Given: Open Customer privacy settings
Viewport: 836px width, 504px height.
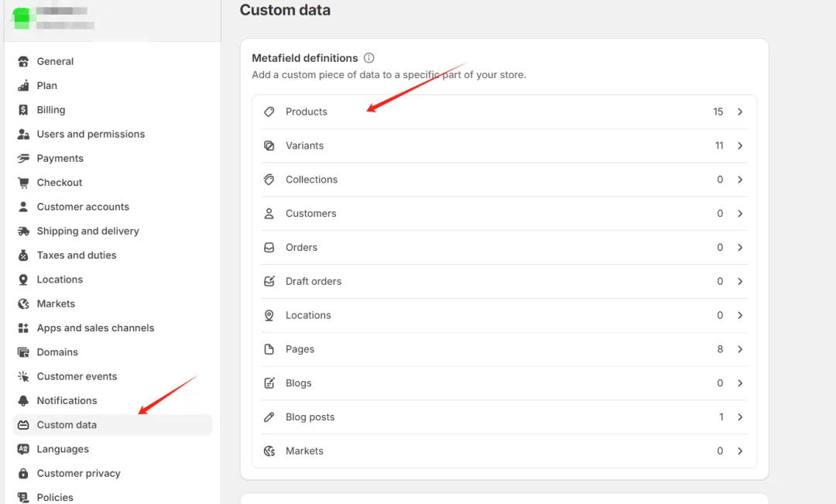Looking at the screenshot, I should pyautogui.click(x=78, y=473).
